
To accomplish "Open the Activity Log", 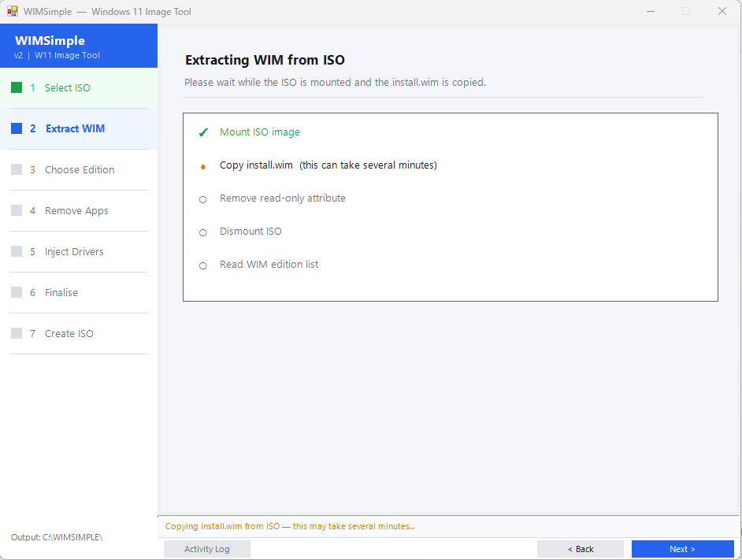I will [x=207, y=549].
